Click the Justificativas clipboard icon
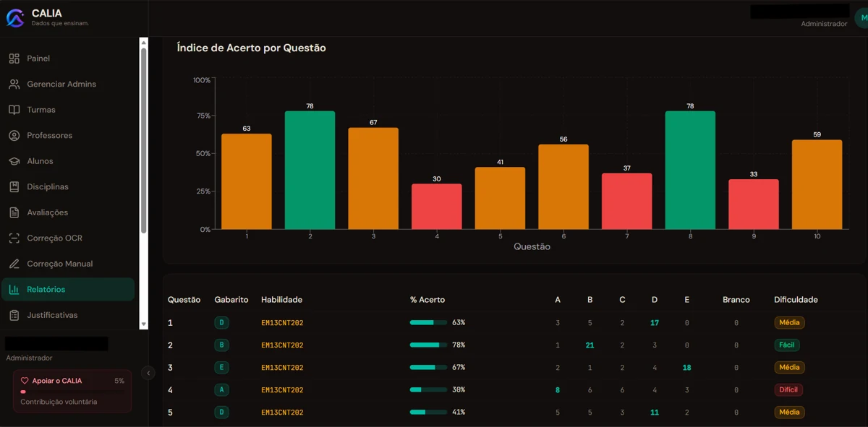Viewport: 868px width, 427px height. (14, 315)
